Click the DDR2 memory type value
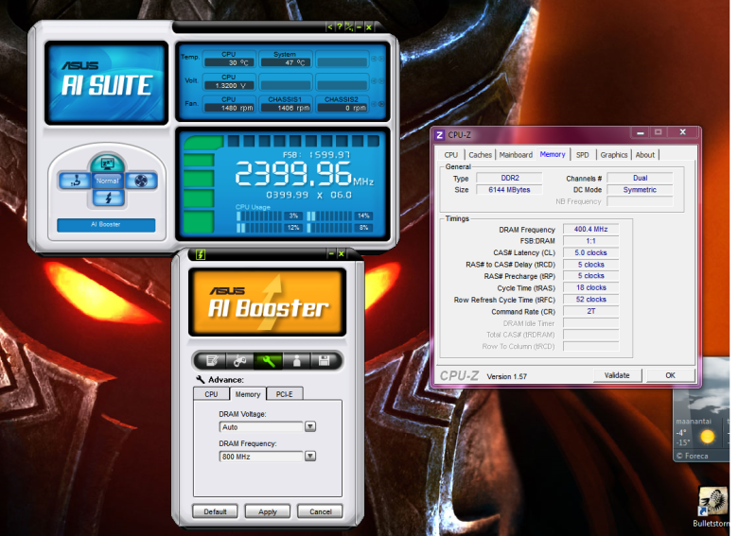The image size is (756, 536). (509, 178)
